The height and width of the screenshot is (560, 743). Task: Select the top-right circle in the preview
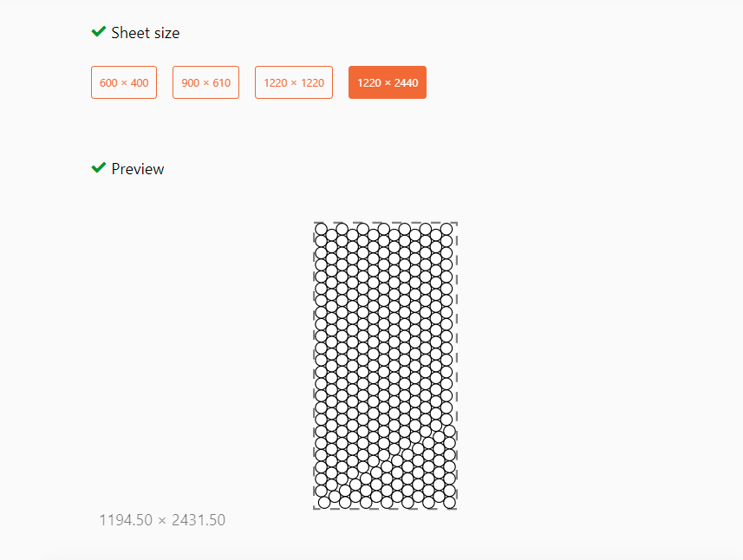[x=446, y=230]
